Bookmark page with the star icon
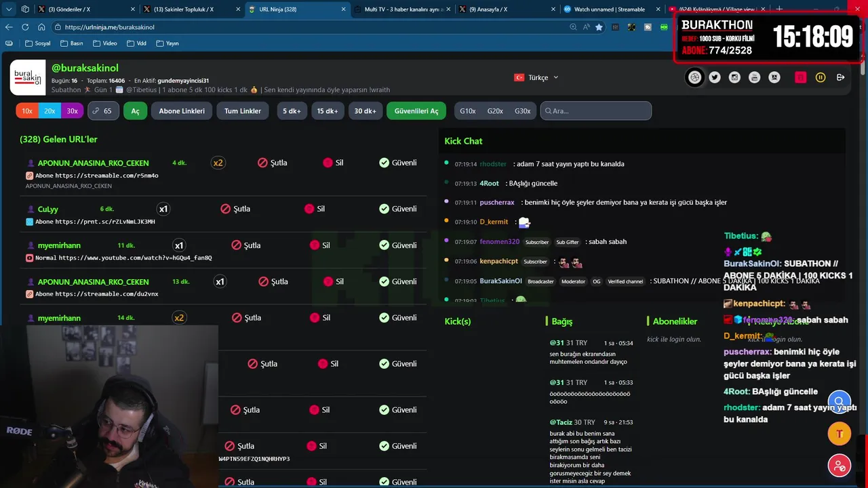The image size is (868, 488). point(599,27)
